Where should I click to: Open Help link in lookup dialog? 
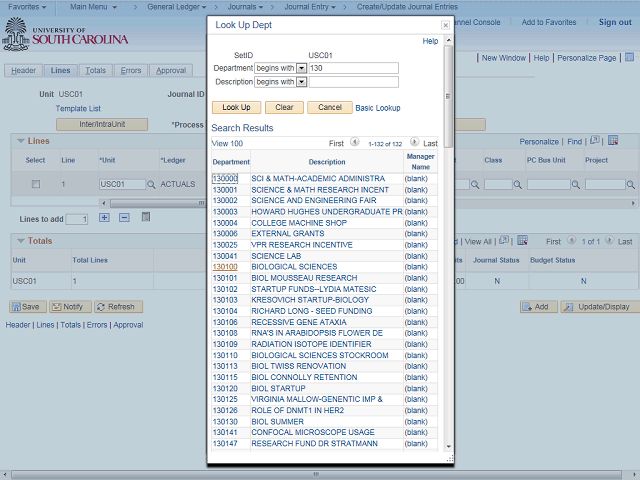pyautogui.click(x=430, y=41)
